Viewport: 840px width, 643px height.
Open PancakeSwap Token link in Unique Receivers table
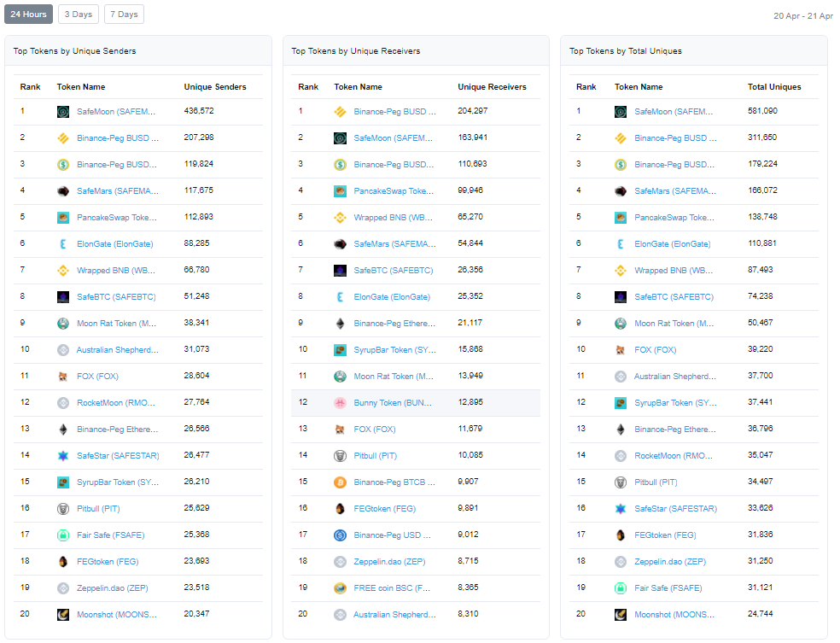click(x=394, y=190)
